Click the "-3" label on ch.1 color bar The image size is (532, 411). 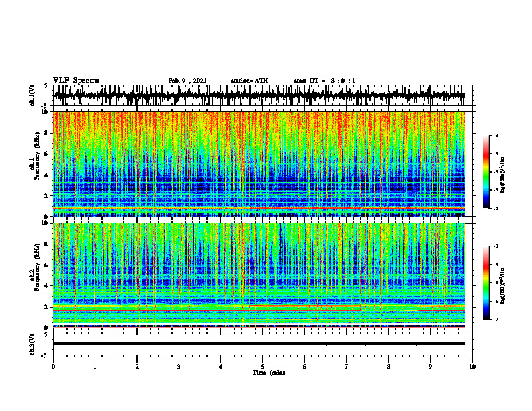[496, 135]
